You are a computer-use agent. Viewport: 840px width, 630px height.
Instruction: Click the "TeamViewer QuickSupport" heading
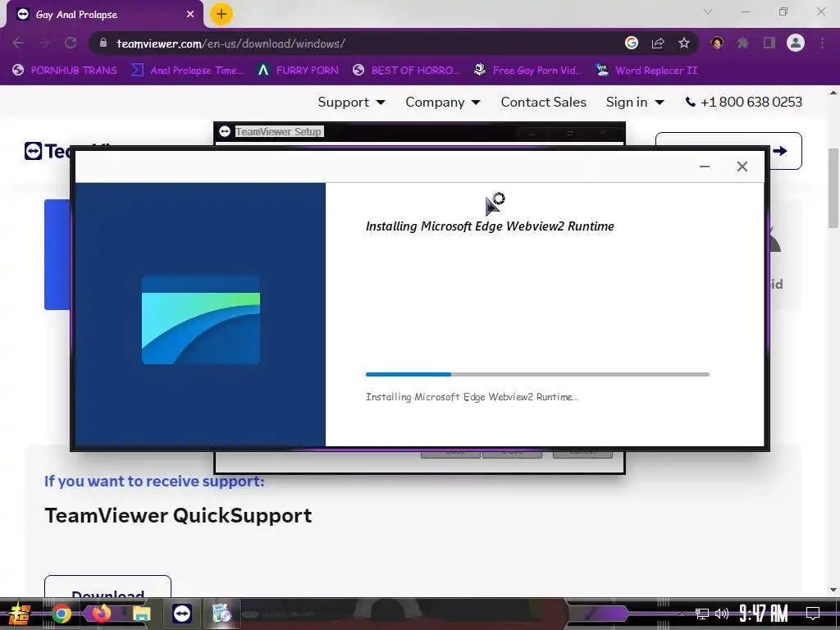pyautogui.click(x=178, y=515)
